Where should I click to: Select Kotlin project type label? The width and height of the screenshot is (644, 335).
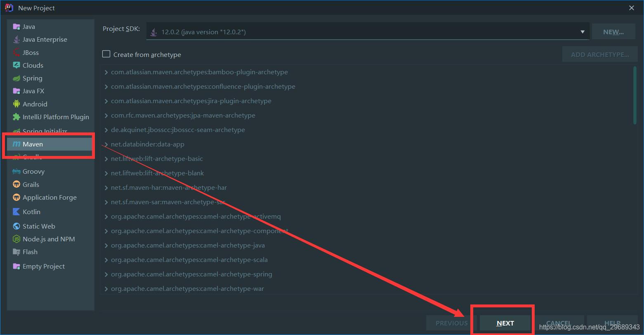coord(31,212)
